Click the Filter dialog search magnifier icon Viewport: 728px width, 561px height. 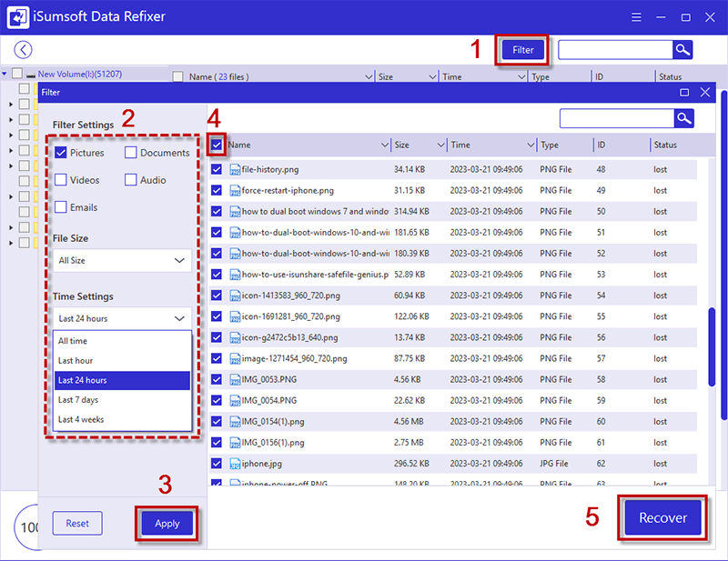[684, 118]
